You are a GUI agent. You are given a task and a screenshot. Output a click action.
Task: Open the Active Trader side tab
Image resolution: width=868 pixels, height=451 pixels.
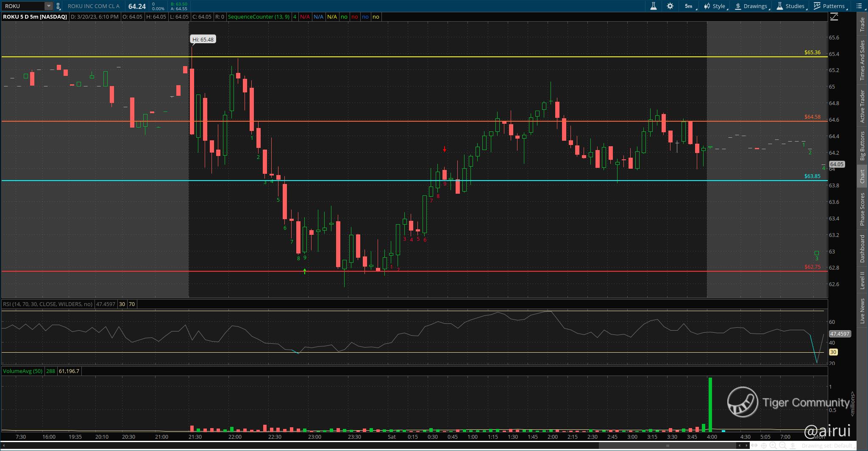tap(862, 106)
